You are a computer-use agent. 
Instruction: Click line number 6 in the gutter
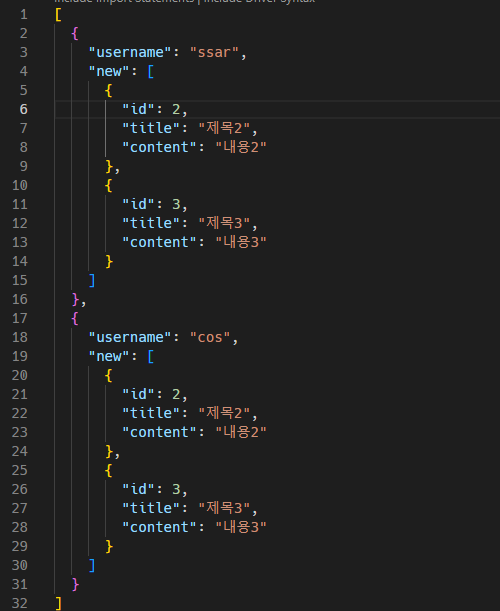point(23,109)
